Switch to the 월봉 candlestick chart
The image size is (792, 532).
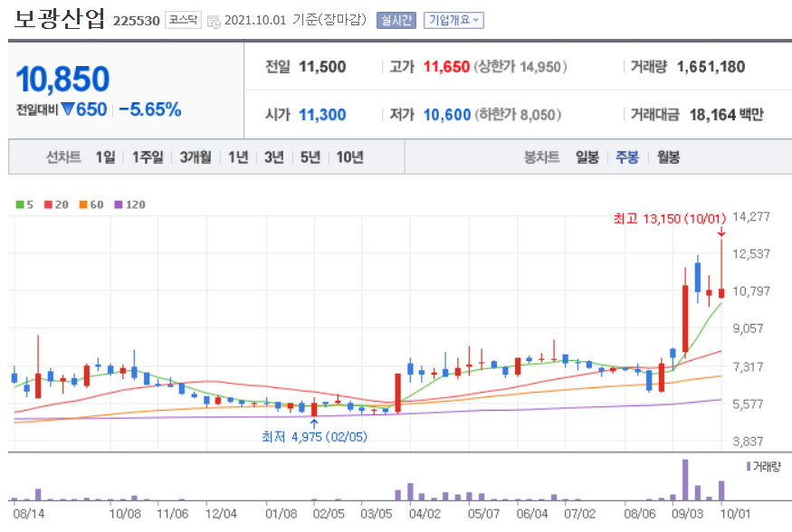(x=668, y=157)
